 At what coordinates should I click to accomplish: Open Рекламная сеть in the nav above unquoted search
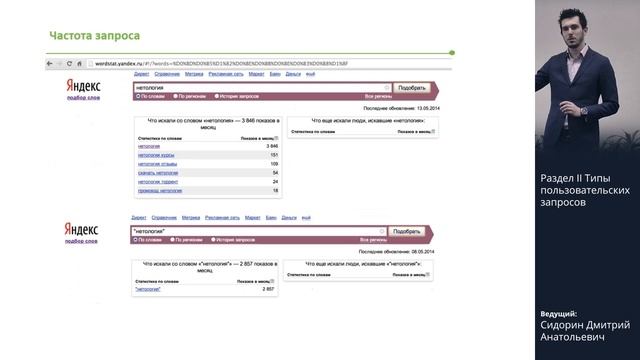pos(226,74)
